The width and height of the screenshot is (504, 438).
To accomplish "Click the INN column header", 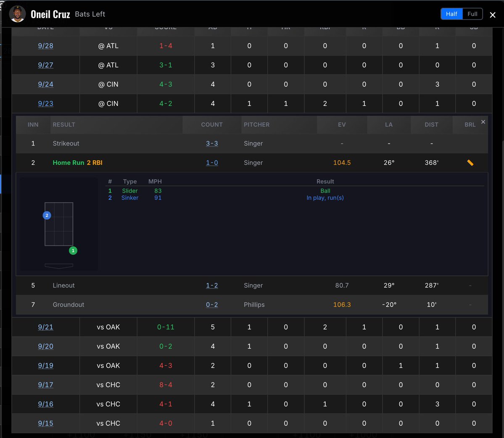I will pos(33,125).
